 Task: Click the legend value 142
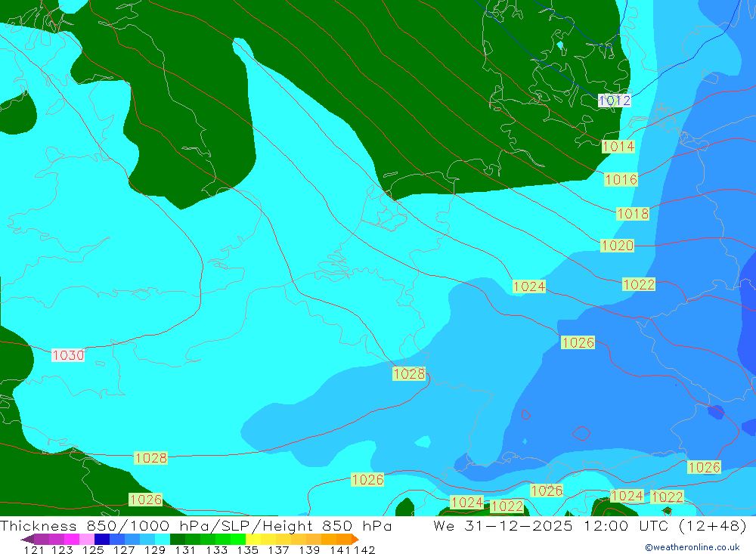364,549
